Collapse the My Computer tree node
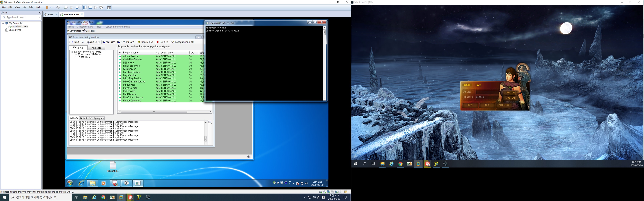The image size is (644, 201). [3, 23]
